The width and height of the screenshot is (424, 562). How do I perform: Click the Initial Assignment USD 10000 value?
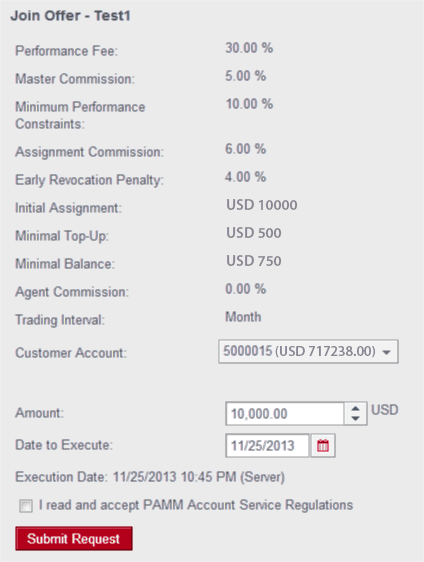click(262, 205)
